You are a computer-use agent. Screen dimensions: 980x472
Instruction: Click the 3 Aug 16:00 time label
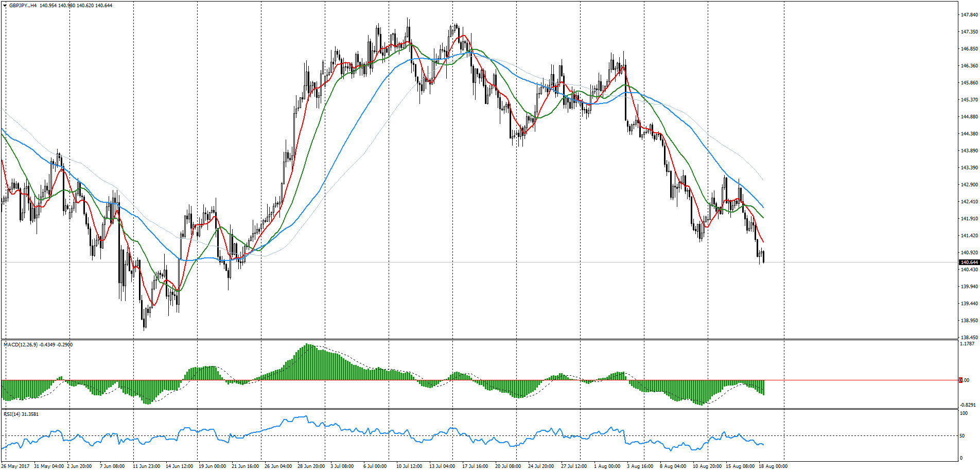pyautogui.click(x=640, y=466)
